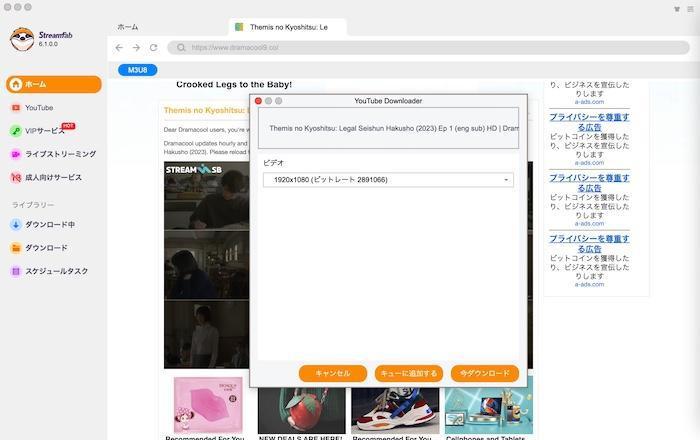Click キューに追加する button
This screenshot has height=440, width=700.
pos(408,373)
